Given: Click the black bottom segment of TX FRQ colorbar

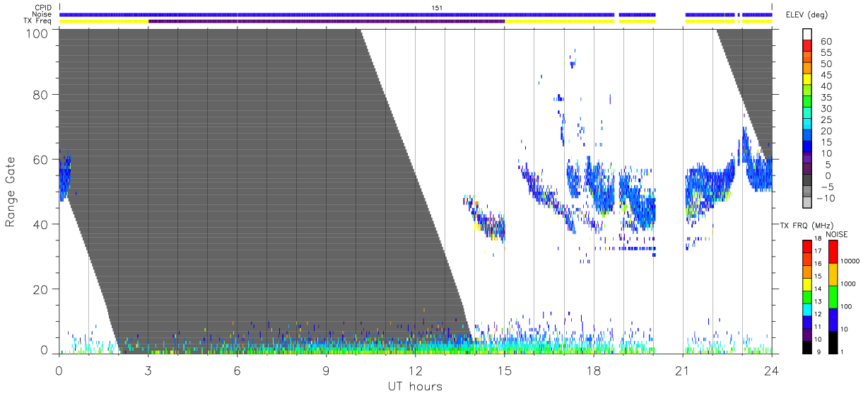Looking at the screenshot, I should coord(807,346).
